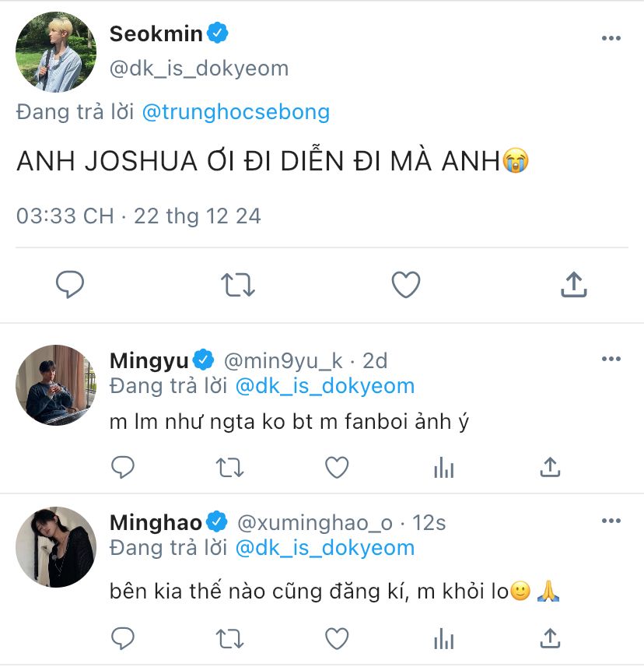Screen dimensions: 644x667
Task: Open Minghao's profile avatar
Action: pos(56,546)
